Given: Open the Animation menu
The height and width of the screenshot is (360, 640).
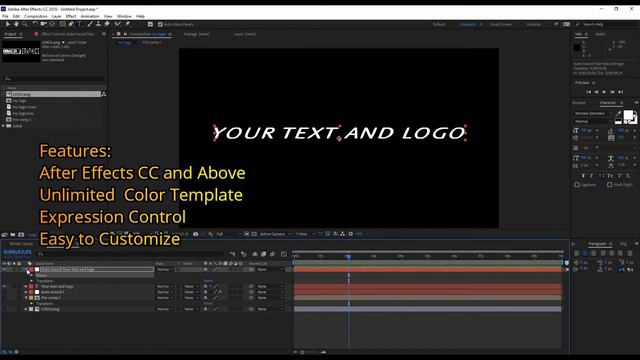Looking at the screenshot, I should point(90,16).
